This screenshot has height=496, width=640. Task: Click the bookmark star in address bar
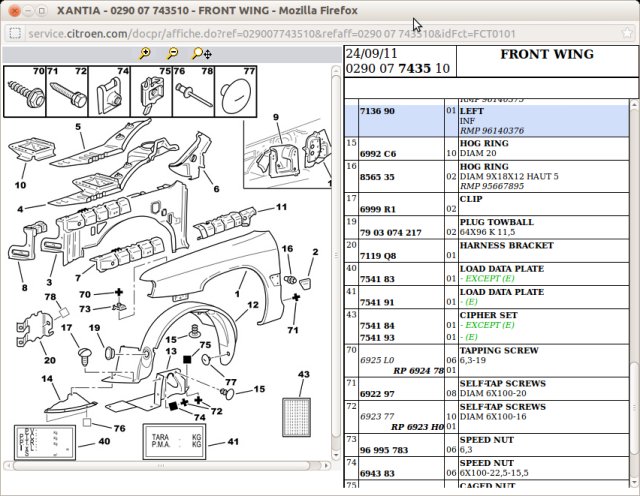[627, 33]
